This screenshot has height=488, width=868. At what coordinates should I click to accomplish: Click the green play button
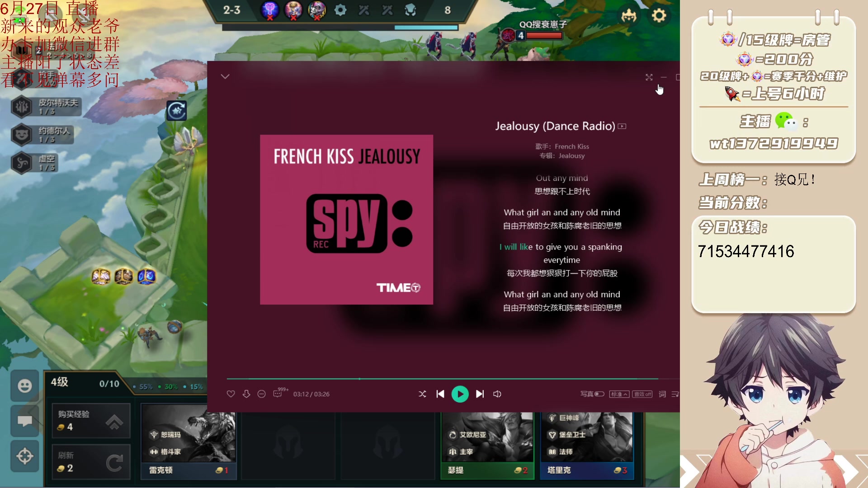(460, 394)
